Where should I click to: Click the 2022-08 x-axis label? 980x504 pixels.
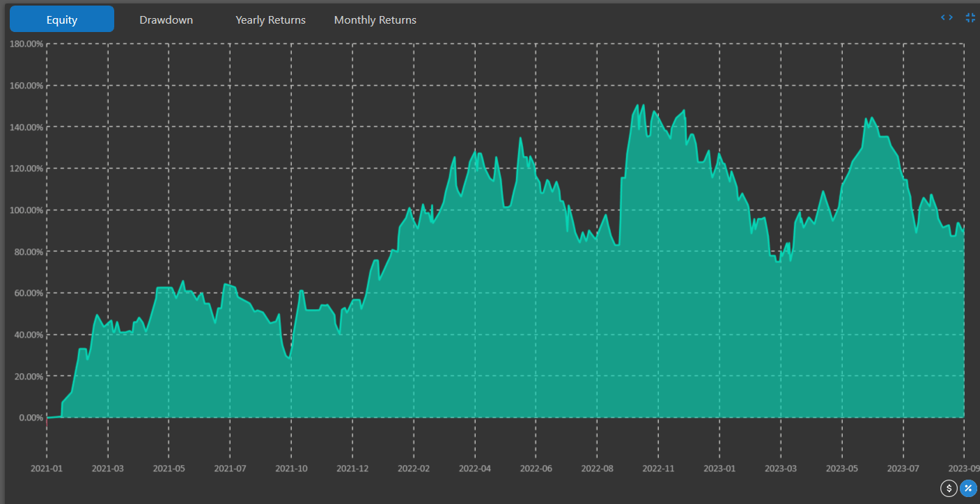598,468
